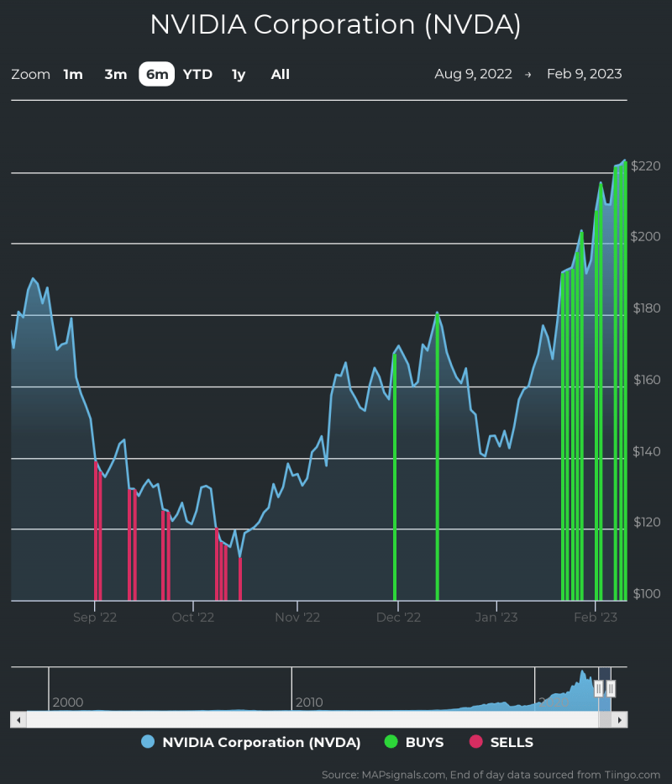The image size is (672, 784).
Task: Click the $180 price axis label
Action: [647, 308]
